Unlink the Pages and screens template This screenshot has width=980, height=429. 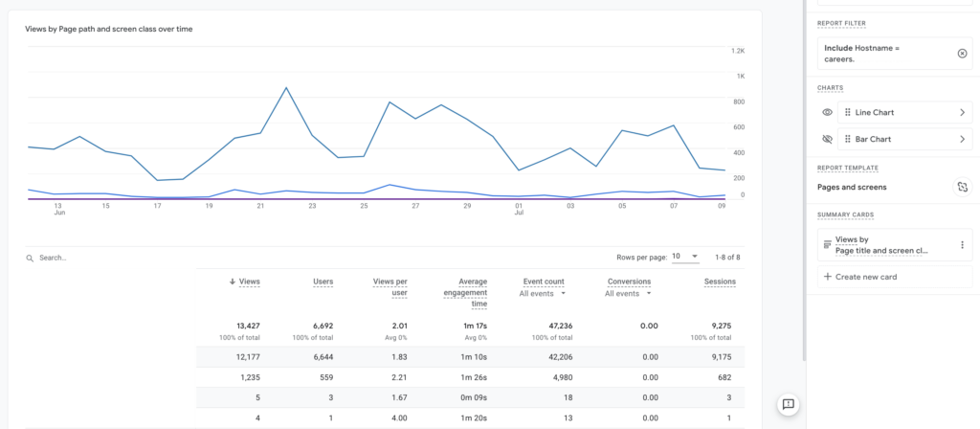[962, 187]
